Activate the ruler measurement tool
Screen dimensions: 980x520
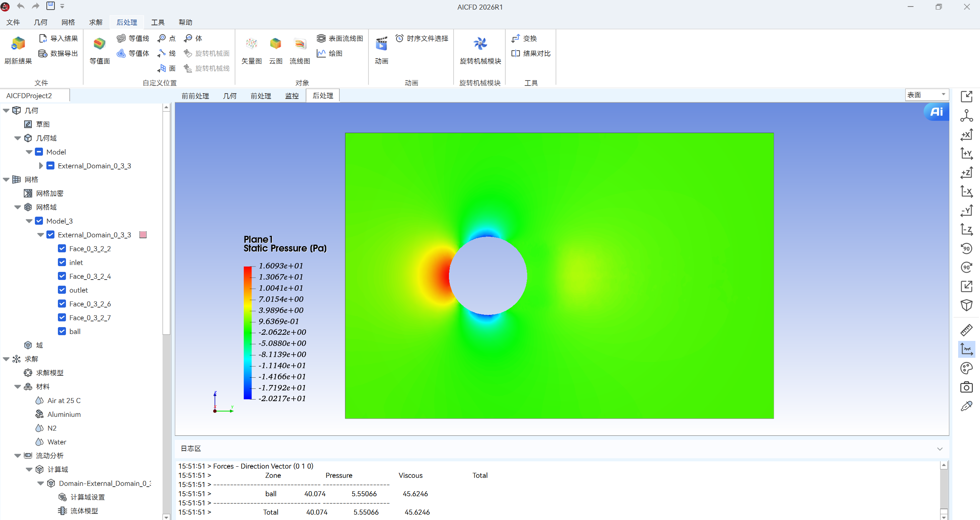tap(967, 330)
